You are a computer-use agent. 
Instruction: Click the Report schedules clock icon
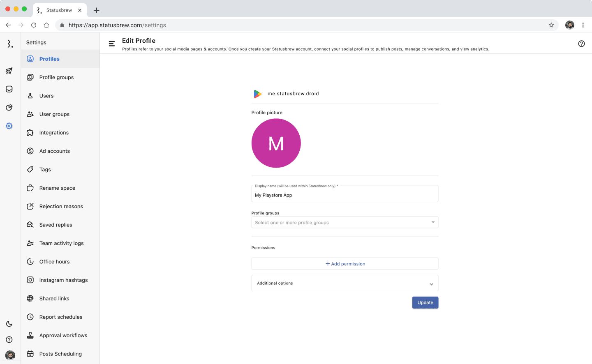[30, 317]
